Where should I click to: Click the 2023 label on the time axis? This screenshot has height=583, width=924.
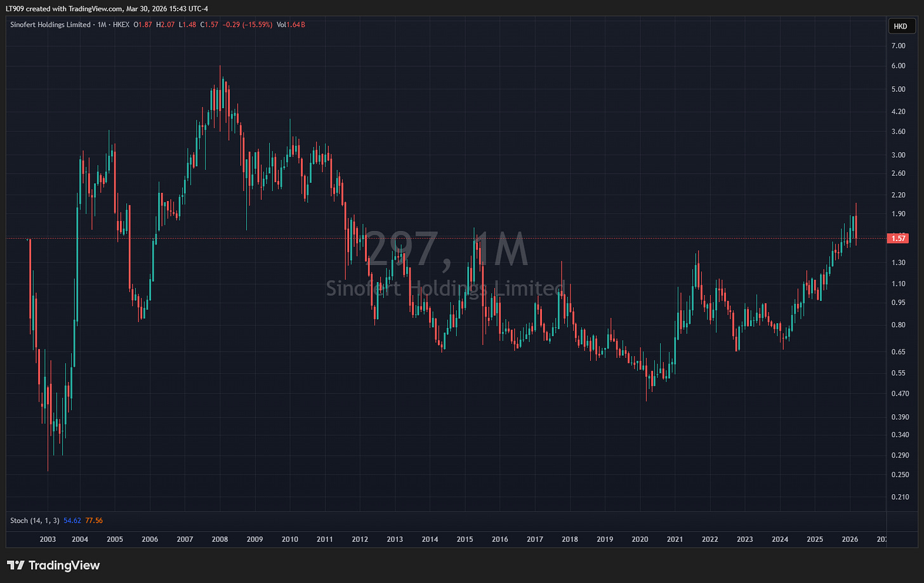(745, 540)
